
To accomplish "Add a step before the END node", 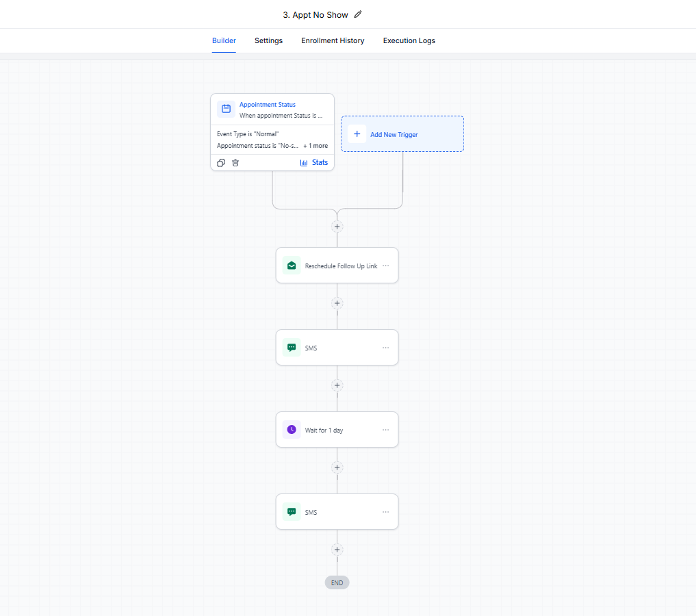I will click(x=337, y=550).
